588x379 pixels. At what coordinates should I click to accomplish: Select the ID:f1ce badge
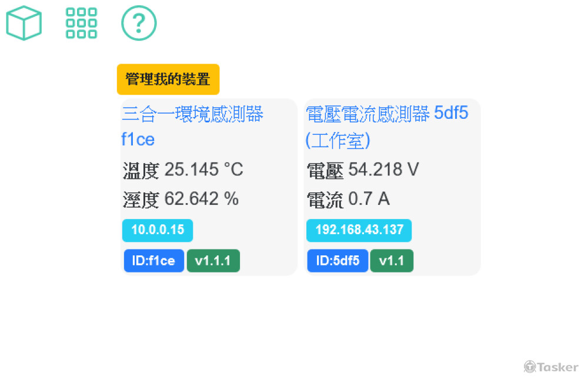pos(154,261)
